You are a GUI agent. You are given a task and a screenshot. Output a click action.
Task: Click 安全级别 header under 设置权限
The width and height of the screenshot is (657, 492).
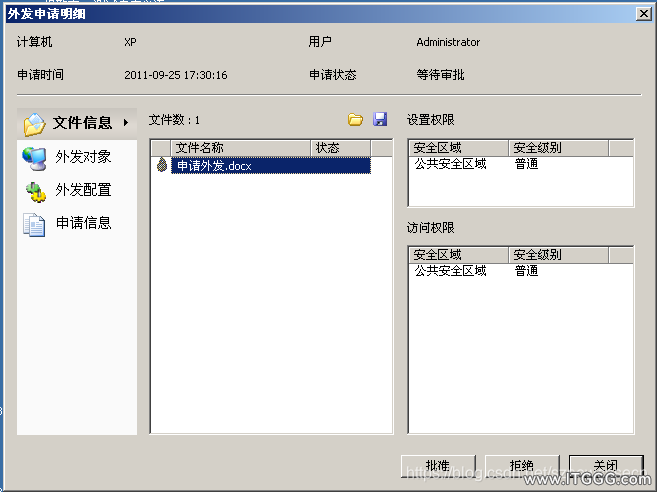pos(559,148)
